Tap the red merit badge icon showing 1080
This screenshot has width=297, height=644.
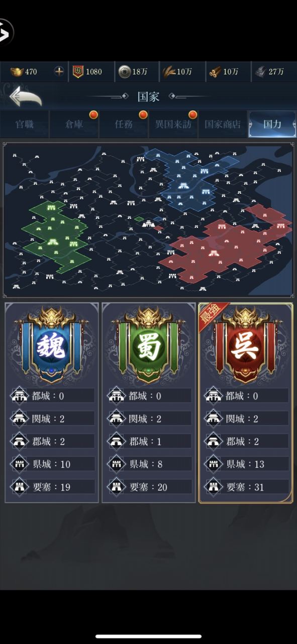[x=78, y=71]
